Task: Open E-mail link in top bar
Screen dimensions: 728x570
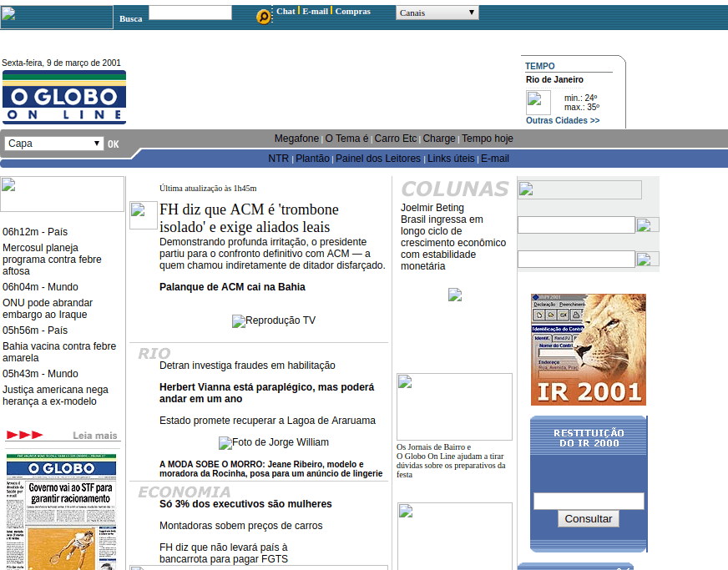Action: pyautogui.click(x=316, y=11)
